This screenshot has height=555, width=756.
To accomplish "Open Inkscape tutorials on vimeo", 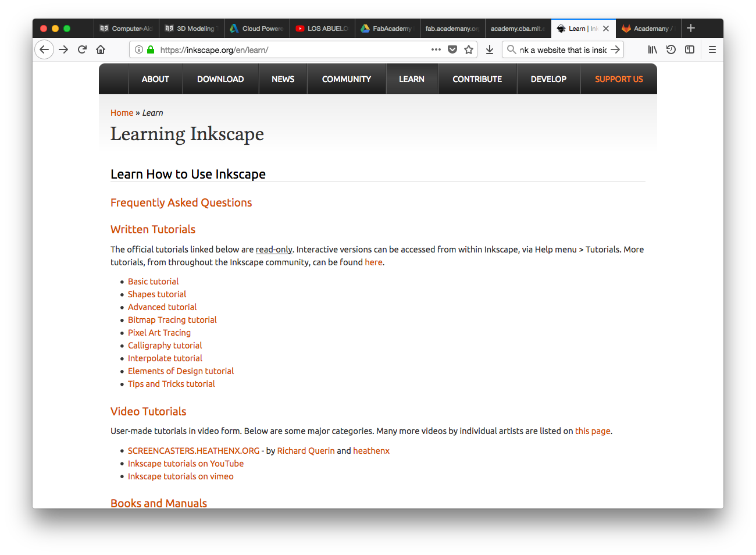I will coord(181,476).
